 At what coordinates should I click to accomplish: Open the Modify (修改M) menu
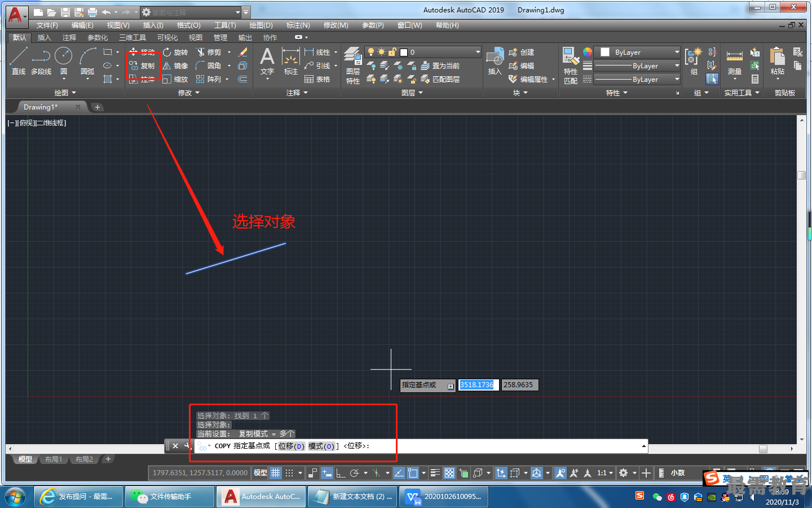point(336,25)
